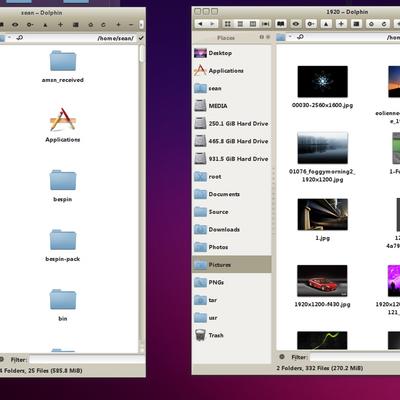Viewport: 400px width, 400px height.
Task: Select the bespin folder in sean window
Action: [63, 180]
